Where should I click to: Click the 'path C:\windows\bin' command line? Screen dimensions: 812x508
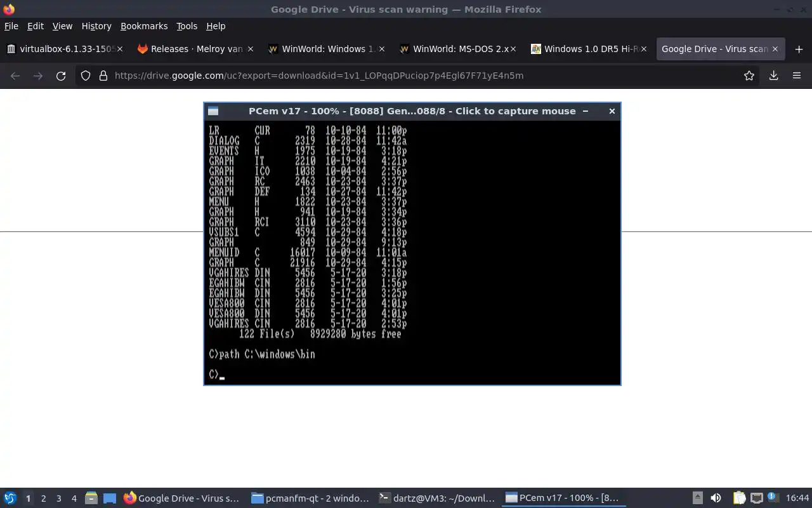(x=262, y=354)
